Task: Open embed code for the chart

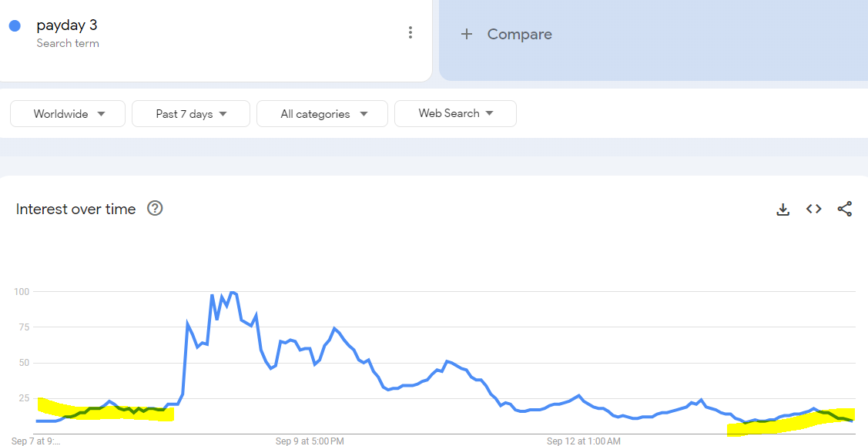Action: 813,209
